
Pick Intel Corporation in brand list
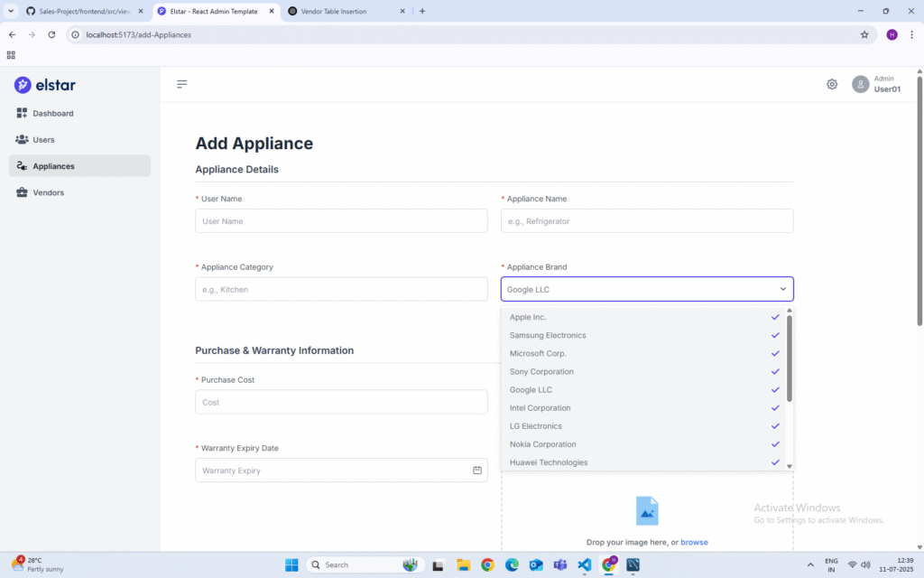tap(643, 408)
